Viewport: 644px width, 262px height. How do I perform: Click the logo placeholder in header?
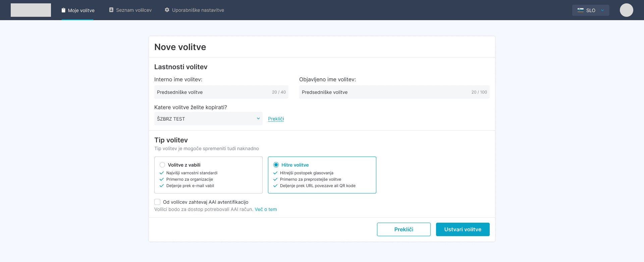(x=31, y=10)
